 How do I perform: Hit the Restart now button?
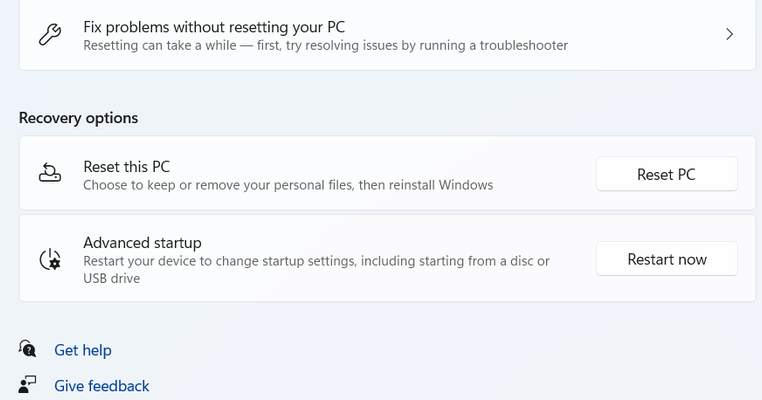tap(666, 259)
